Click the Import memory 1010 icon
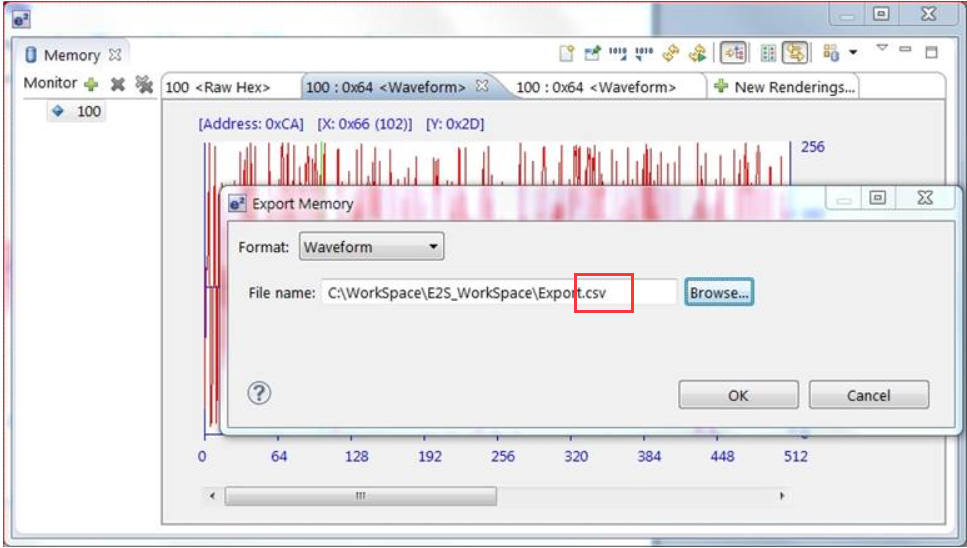The height and width of the screenshot is (548, 967). click(x=618, y=54)
